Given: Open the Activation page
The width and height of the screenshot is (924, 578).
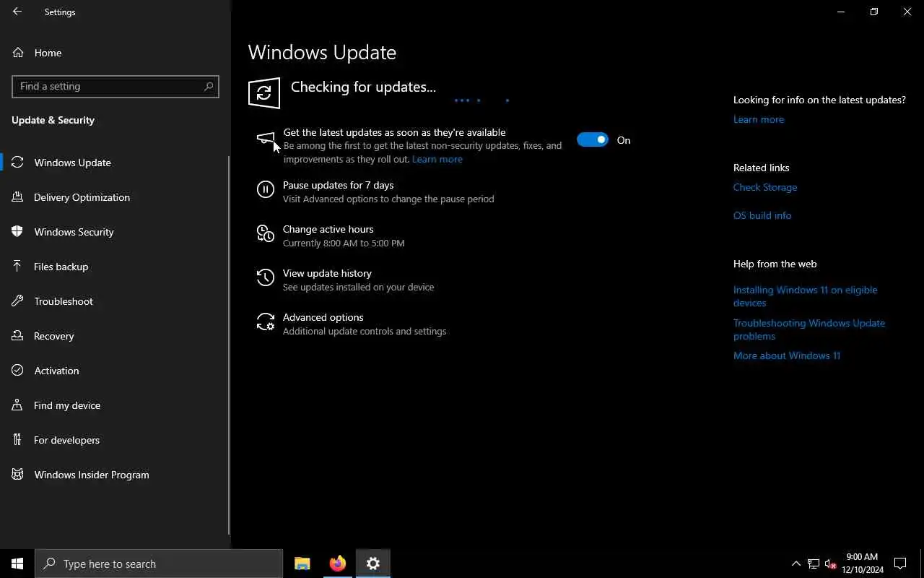Looking at the screenshot, I should tap(115, 371).
